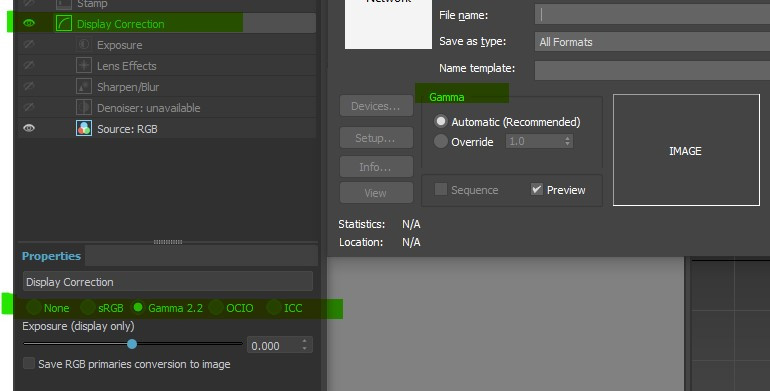This screenshot has width=770, height=391.
Task: Click into the File name field
Action: coord(652,15)
